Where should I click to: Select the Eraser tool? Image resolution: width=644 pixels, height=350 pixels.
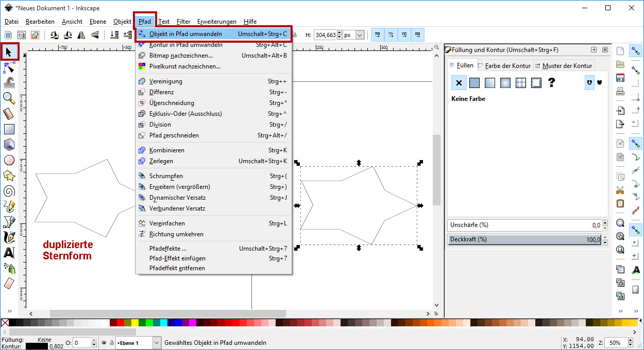pyautogui.click(x=9, y=283)
